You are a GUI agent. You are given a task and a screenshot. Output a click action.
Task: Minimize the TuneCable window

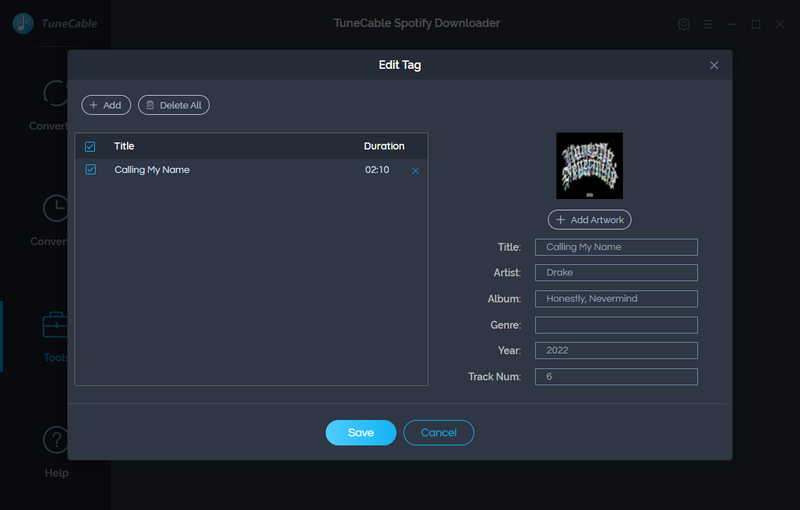point(732,24)
